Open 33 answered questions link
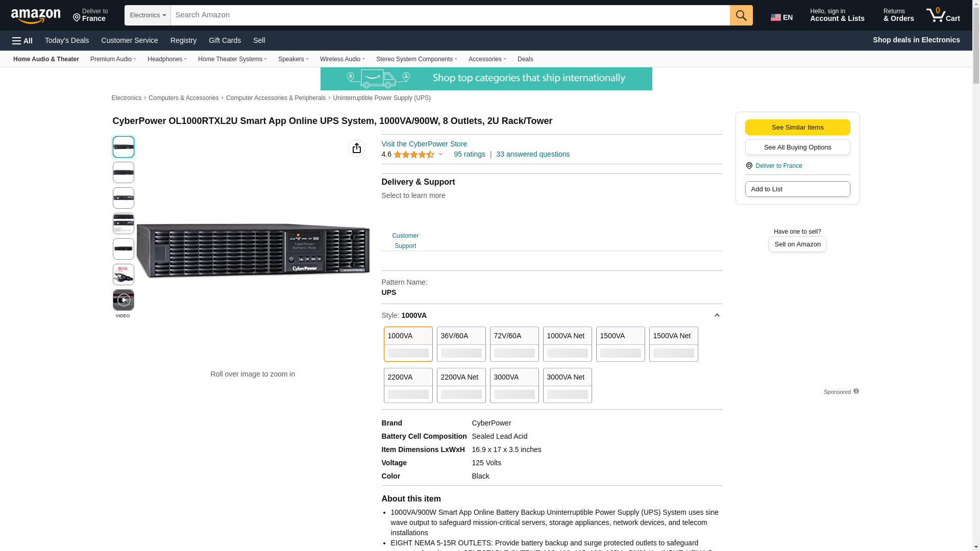980x551 pixels. [532, 154]
